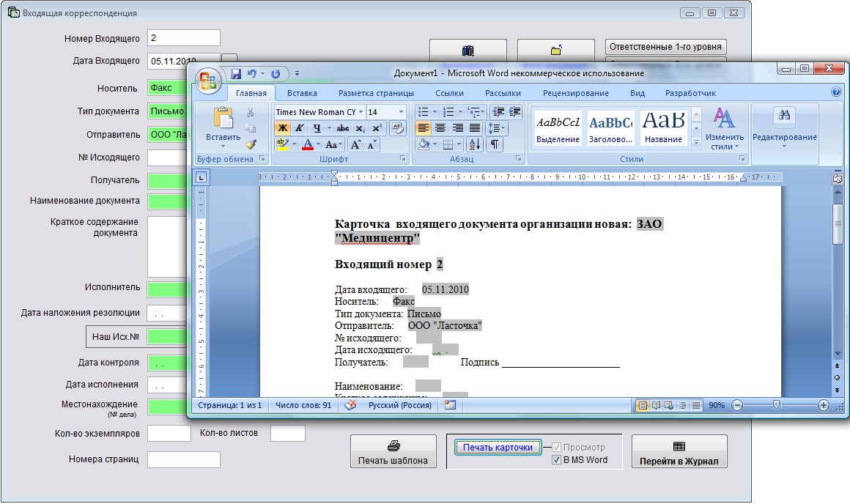Open the Вид ribbon tab
Image resolution: width=850 pixels, height=504 pixels.
[x=637, y=93]
